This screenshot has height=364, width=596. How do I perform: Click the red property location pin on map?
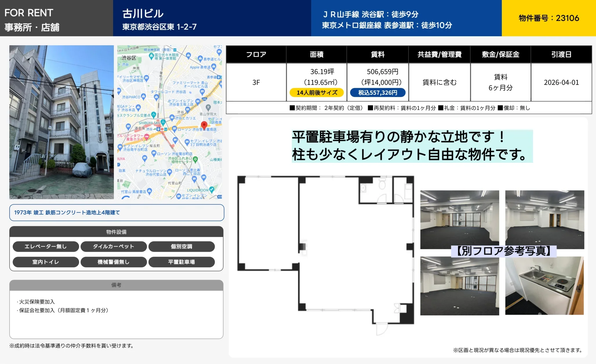204,125
